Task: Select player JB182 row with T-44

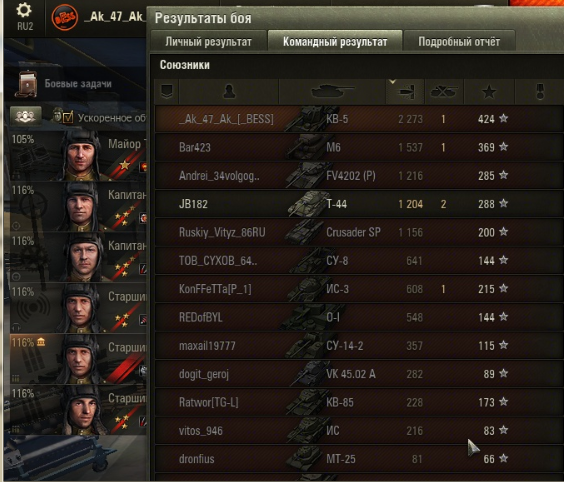Action: pos(359,204)
